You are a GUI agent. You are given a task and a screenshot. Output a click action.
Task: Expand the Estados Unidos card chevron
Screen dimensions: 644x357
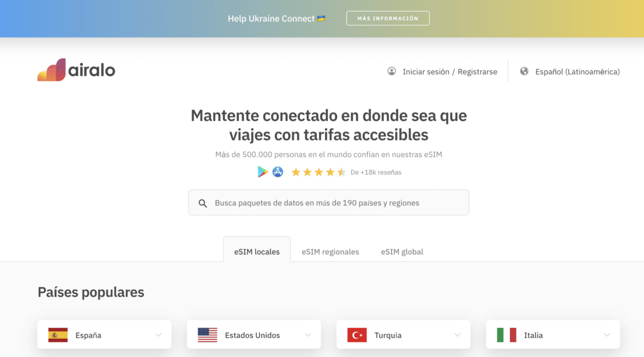[x=308, y=335]
